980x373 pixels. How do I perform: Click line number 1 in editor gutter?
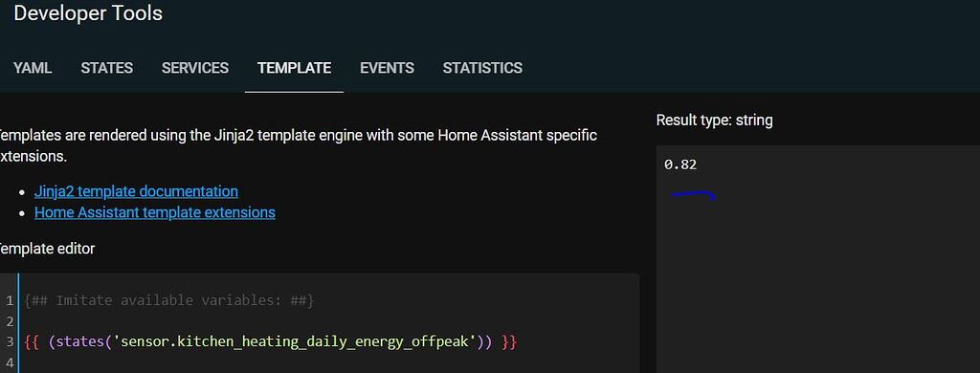tap(10, 300)
